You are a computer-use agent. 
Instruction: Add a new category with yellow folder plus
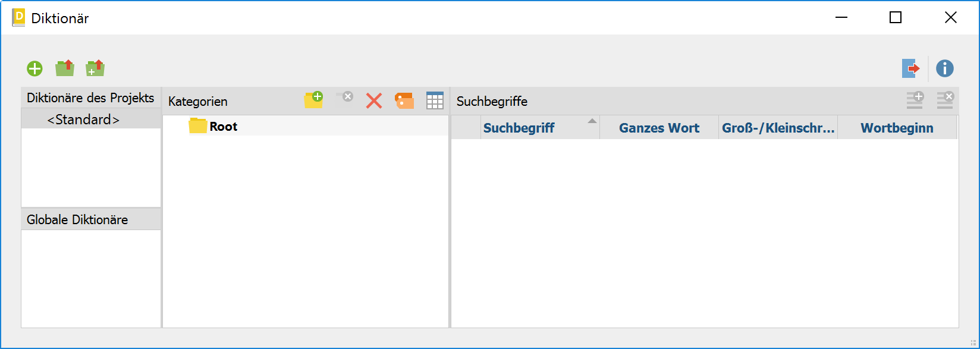(x=313, y=100)
